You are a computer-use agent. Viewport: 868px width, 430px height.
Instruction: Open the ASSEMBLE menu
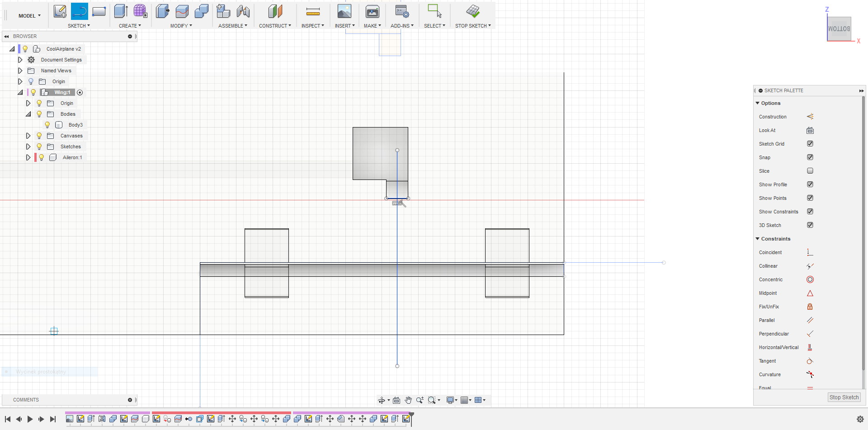233,26
